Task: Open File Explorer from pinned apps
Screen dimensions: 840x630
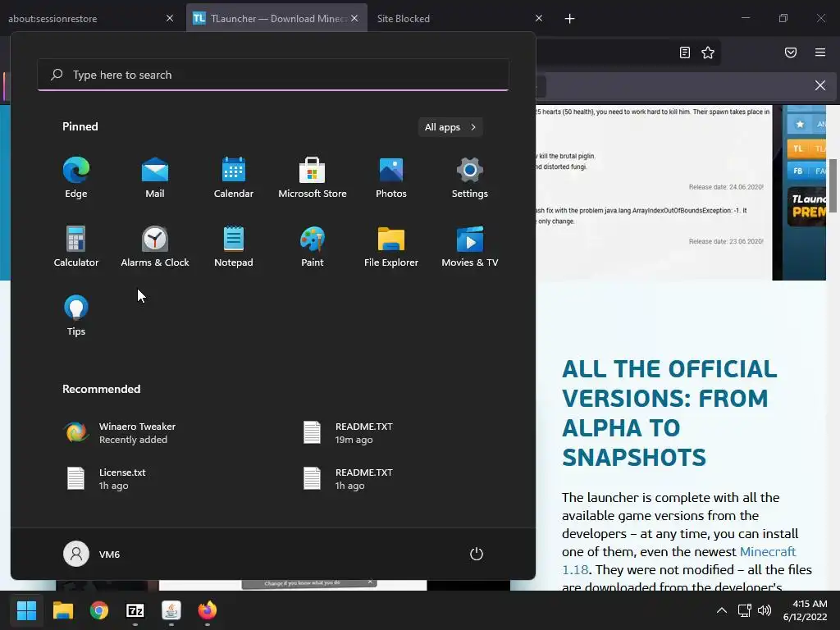Action: [x=391, y=247]
